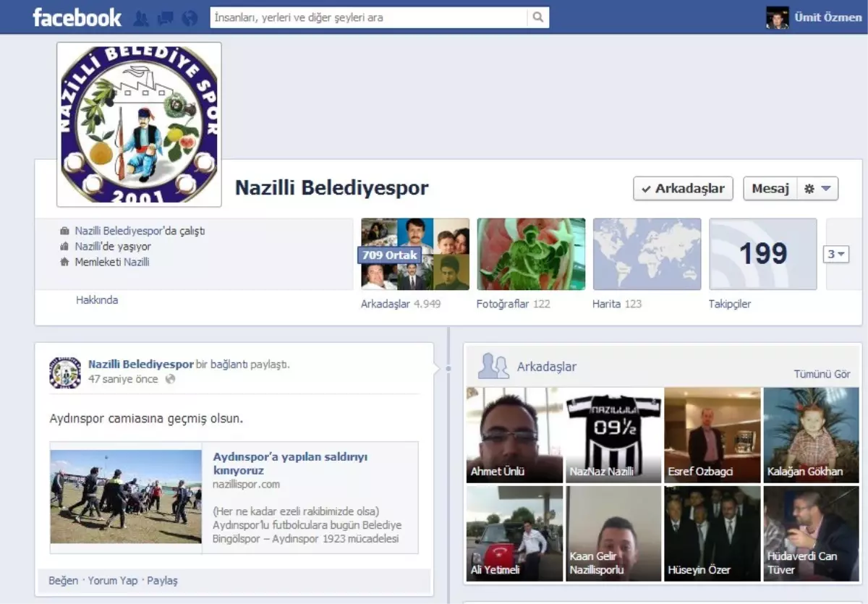The height and width of the screenshot is (604, 868).
Task: Expand the '3' more sections dropdown
Action: (835, 254)
